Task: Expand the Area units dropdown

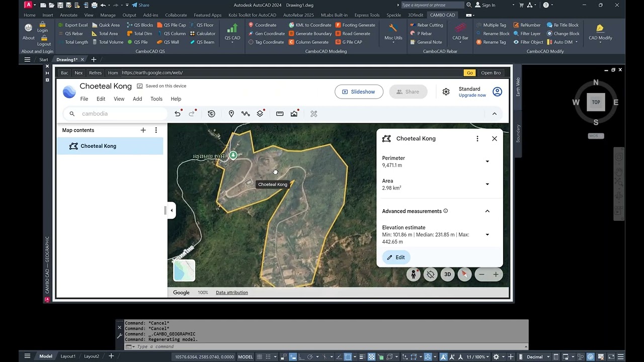Action: coord(487,184)
